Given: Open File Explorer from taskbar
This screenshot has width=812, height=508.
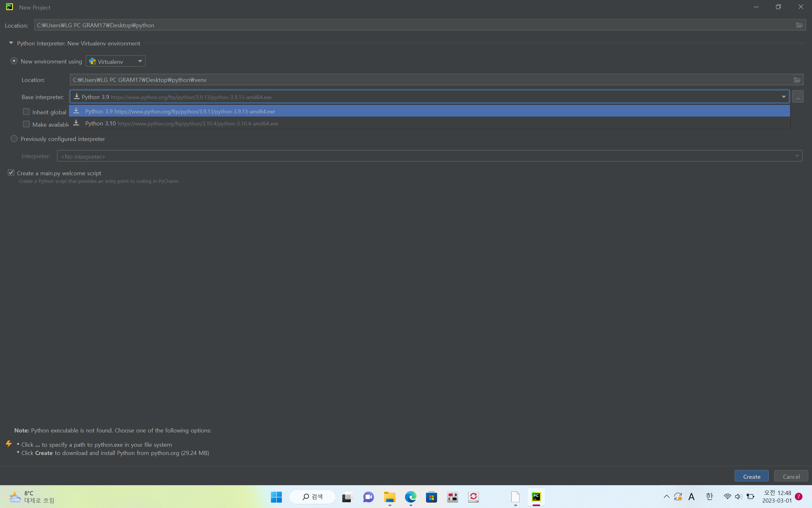Looking at the screenshot, I should (x=390, y=497).
